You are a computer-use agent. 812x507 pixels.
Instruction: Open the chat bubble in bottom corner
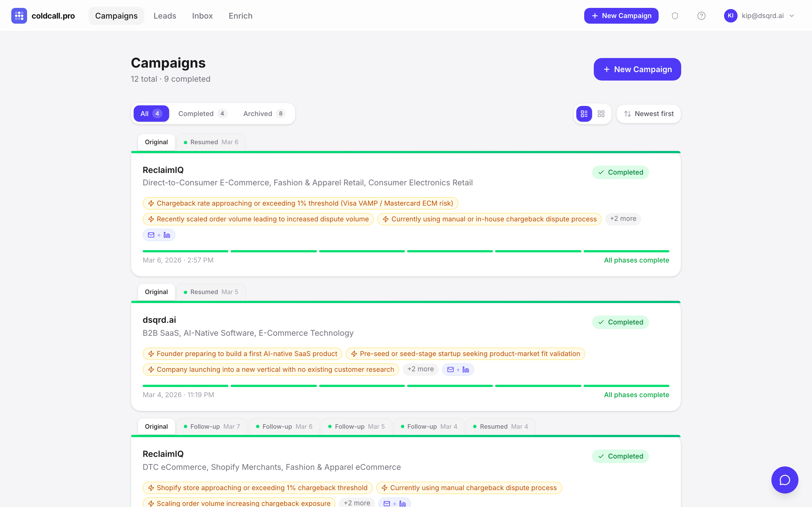coord(785,480)
